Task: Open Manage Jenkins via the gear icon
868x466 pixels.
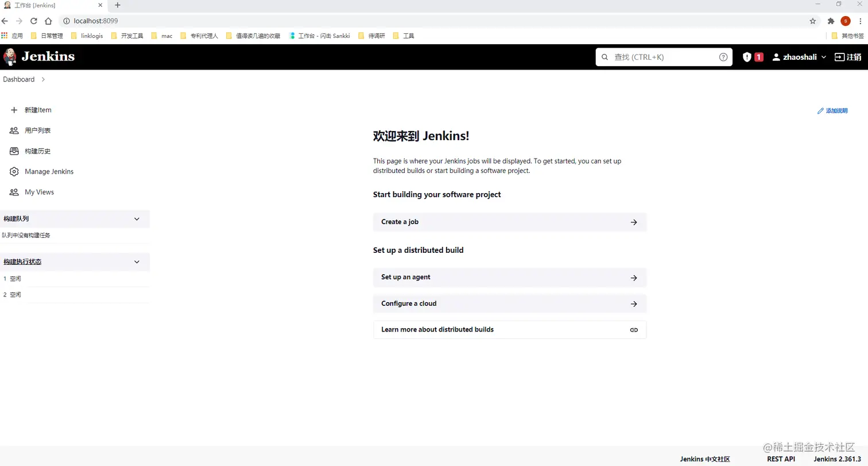Action: pos(14,171)
